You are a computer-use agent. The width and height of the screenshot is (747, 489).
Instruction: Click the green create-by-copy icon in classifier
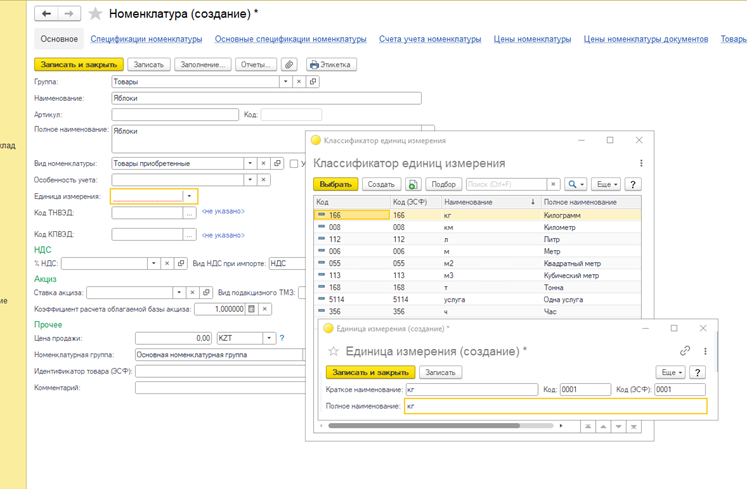(413, 185)
